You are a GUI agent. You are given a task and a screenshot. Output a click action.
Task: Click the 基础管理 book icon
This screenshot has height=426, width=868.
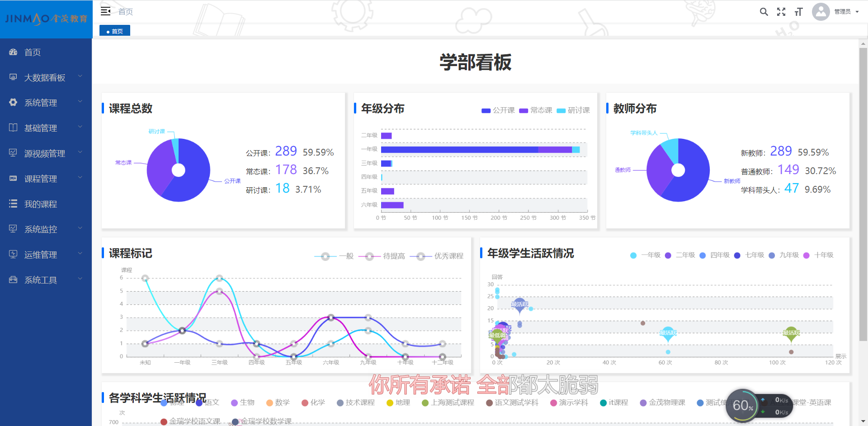click(x=13, y=128)
